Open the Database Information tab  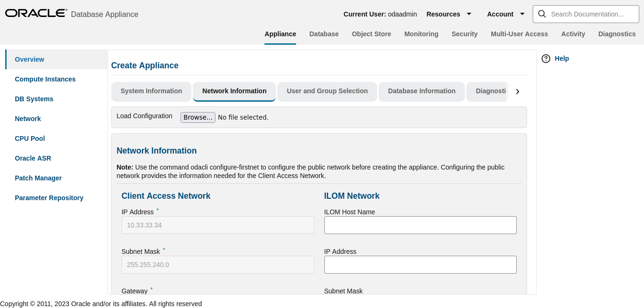point(421,91)
